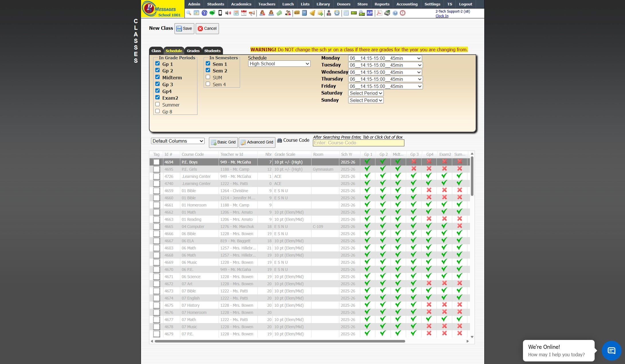Image resolution: width=625 pixels, height=364 pixels.
Task: Click the blue help question icon
Action: click(395, 13)
